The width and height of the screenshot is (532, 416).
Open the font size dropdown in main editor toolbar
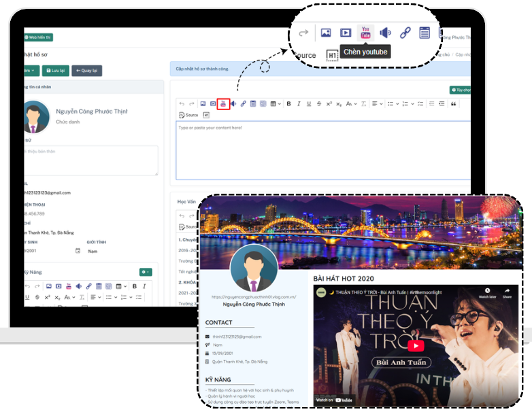coord(351,104)
